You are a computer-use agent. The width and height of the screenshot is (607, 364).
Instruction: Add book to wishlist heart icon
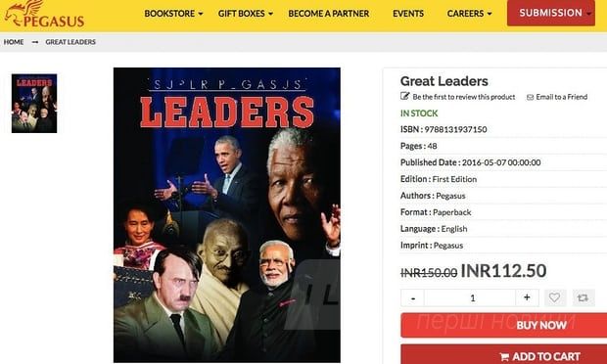[555, 297]
